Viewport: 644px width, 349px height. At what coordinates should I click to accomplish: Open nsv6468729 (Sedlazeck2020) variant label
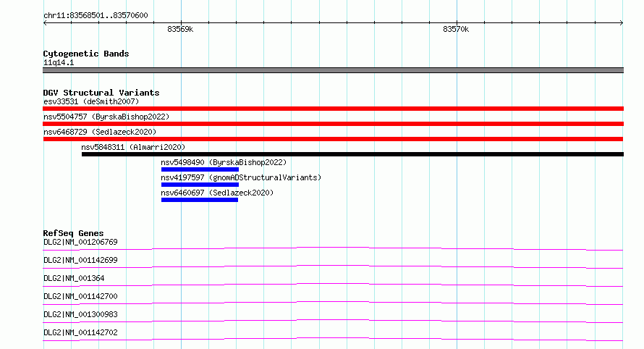100,132
